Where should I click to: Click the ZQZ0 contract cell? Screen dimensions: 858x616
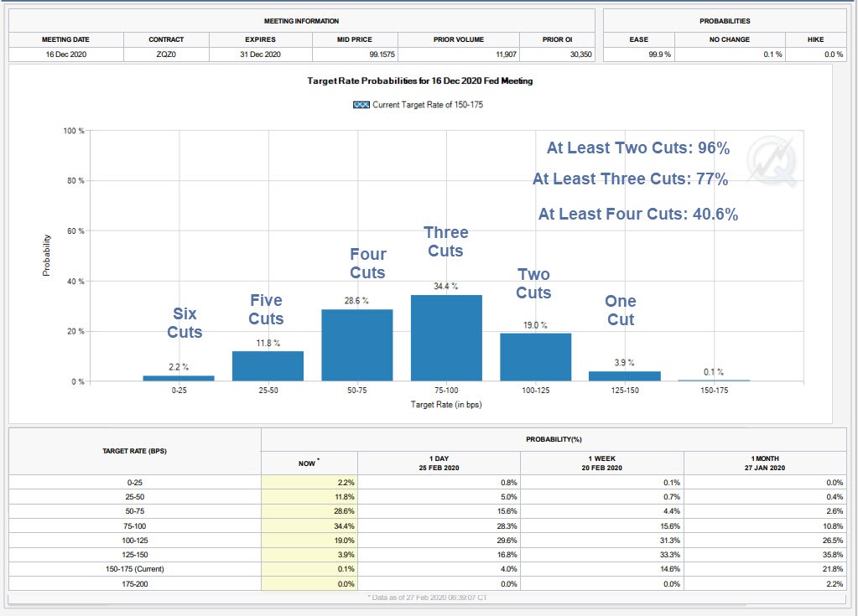(166, 54)
